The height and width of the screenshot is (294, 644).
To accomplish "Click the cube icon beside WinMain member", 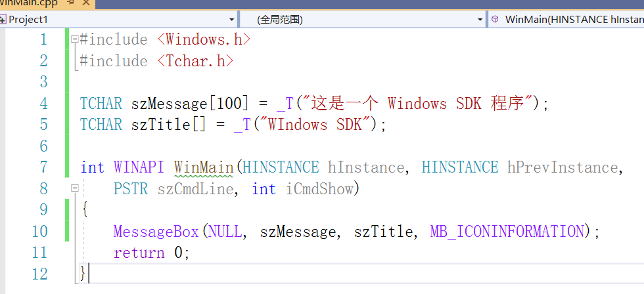I will [x=495, y=19].
